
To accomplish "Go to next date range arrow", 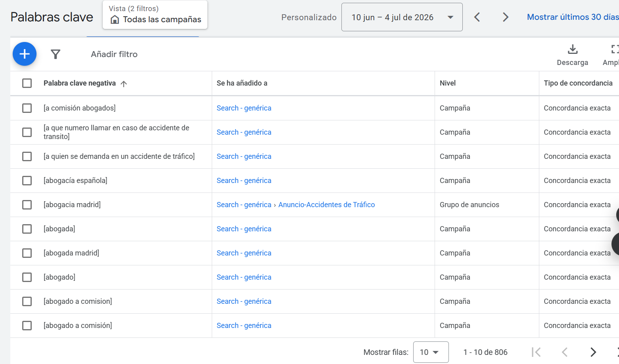I will click(x=505, y=17).
